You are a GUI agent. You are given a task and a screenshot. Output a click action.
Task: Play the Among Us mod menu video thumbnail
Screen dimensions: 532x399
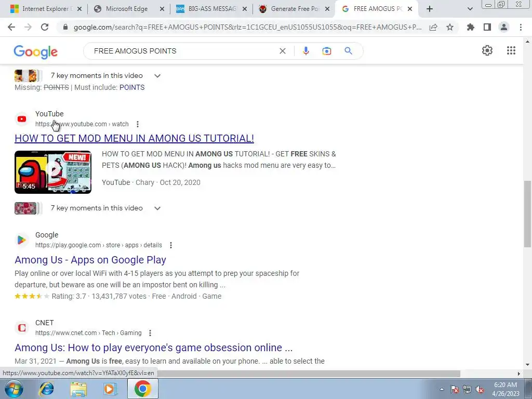point(53,172)
